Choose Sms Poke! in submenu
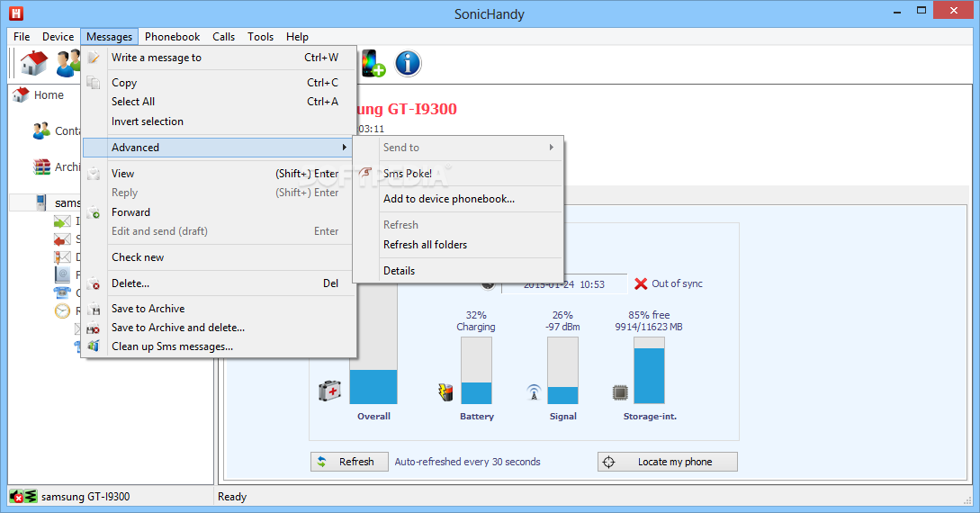The width and height of the screenshot is (980, 513). [x=459, y=174]
